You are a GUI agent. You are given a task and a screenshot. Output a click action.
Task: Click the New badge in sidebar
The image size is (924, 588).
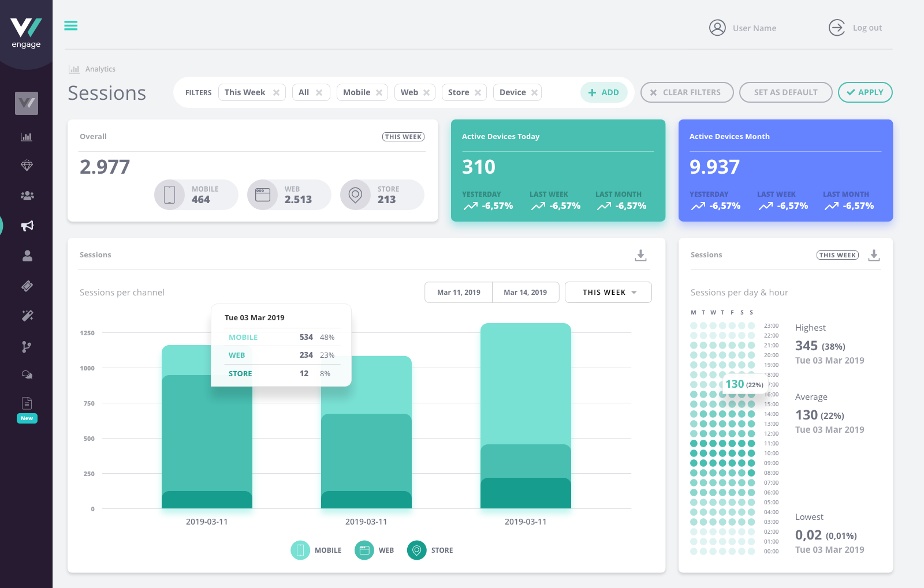click(x=27, y=418)
